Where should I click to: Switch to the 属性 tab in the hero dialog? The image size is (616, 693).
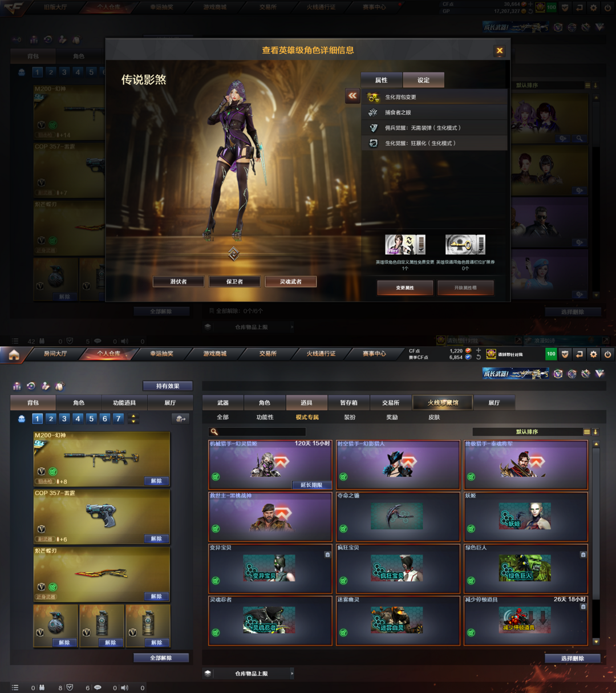[382, 80]
